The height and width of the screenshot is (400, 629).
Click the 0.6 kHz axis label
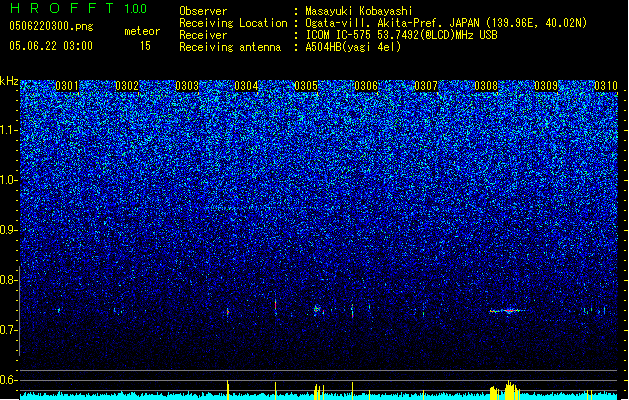coord(8,380)
